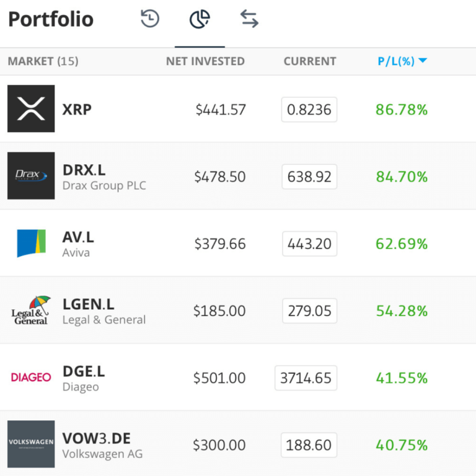The width and height of the screenshot is (476, 476).
Task: Click the Aviva logo icon
Action: tap(31, 243)
